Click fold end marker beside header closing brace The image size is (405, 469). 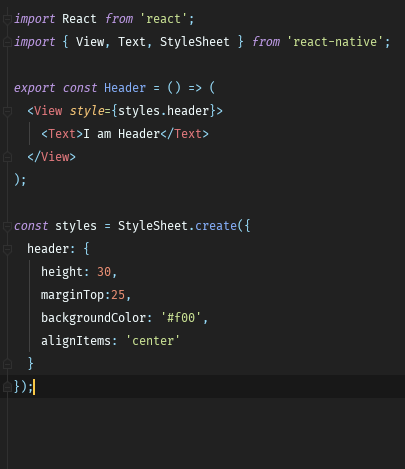pos(7,364)
